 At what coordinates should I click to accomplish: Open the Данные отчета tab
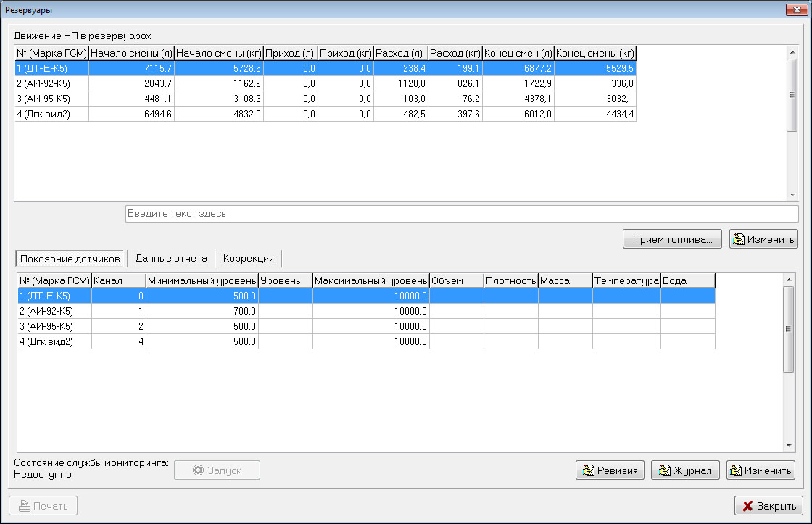pyautogui.click(x=171, y=258)
